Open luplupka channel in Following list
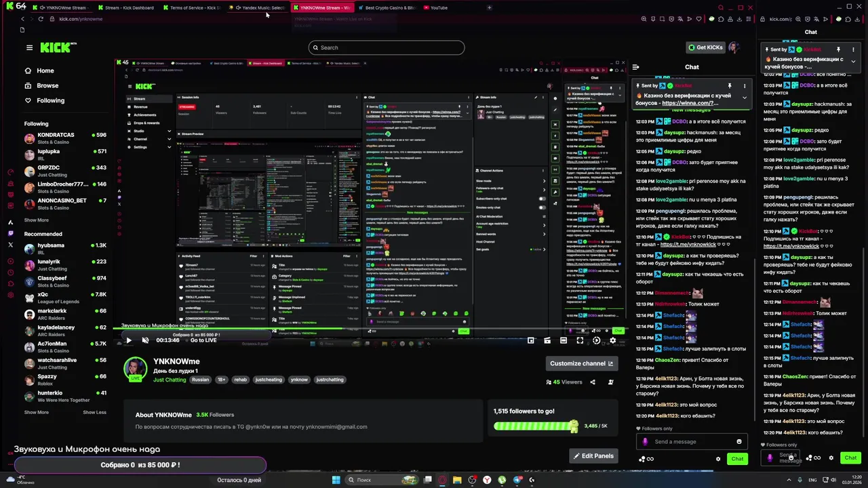The height and width of the screenshot is (488, 868). tap(65, 155)
